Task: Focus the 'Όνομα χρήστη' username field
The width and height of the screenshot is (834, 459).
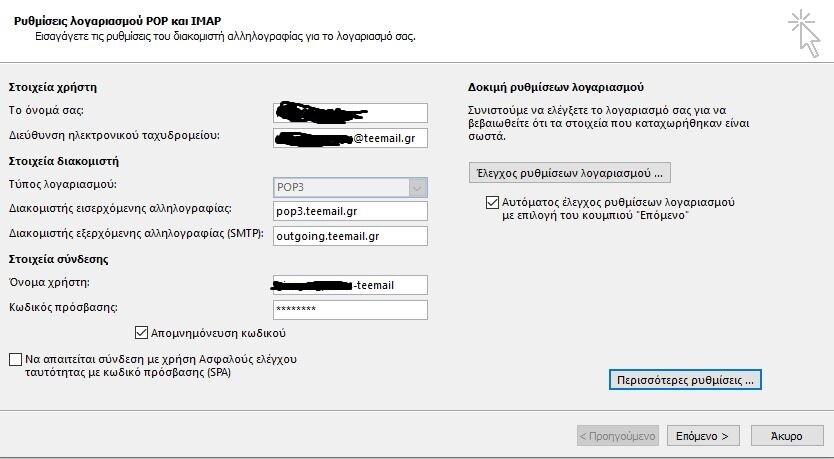Action: 350,285
